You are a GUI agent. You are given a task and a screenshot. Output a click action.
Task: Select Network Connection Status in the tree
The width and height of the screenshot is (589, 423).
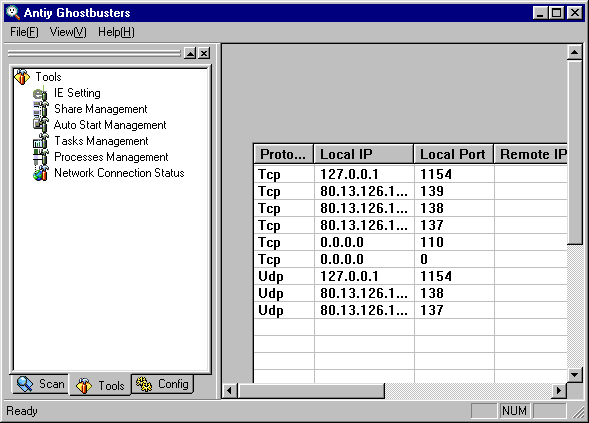coord(119,173)
